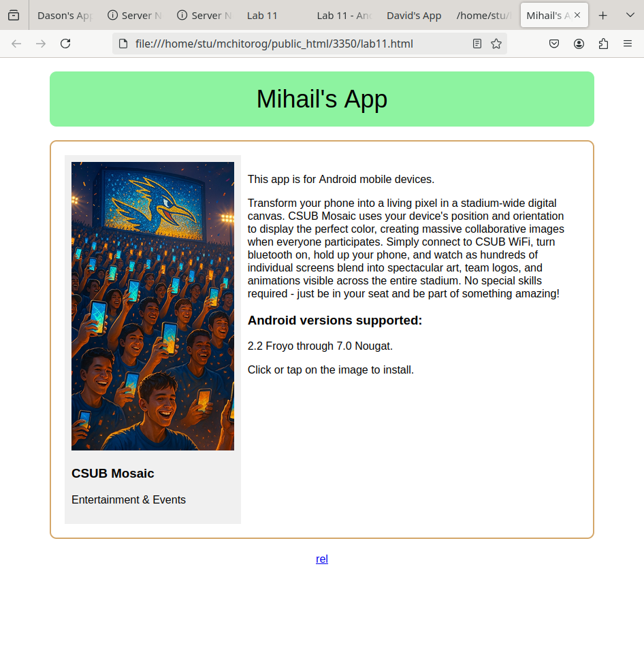Click the "CSUB Mosaic" app title
Screen dimensions: 644x658
(x=112, y=474)
